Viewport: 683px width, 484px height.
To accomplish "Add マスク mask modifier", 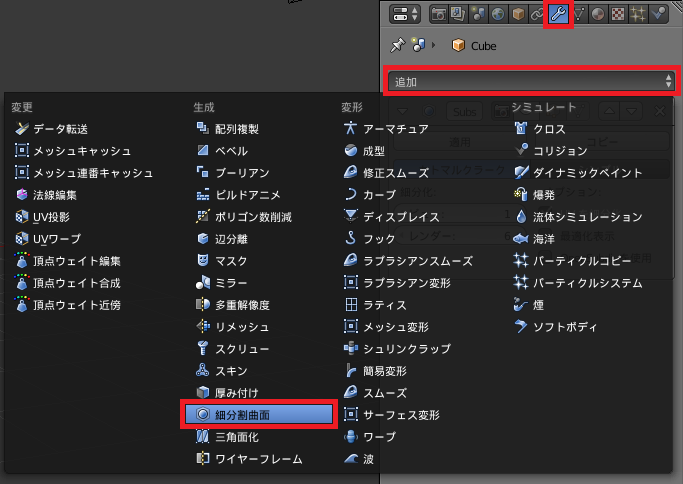I will [222, 261].
